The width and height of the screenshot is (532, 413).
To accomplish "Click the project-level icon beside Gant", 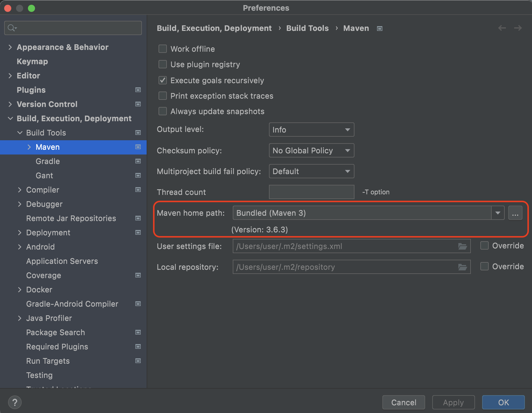I will (x=138, y=175).
